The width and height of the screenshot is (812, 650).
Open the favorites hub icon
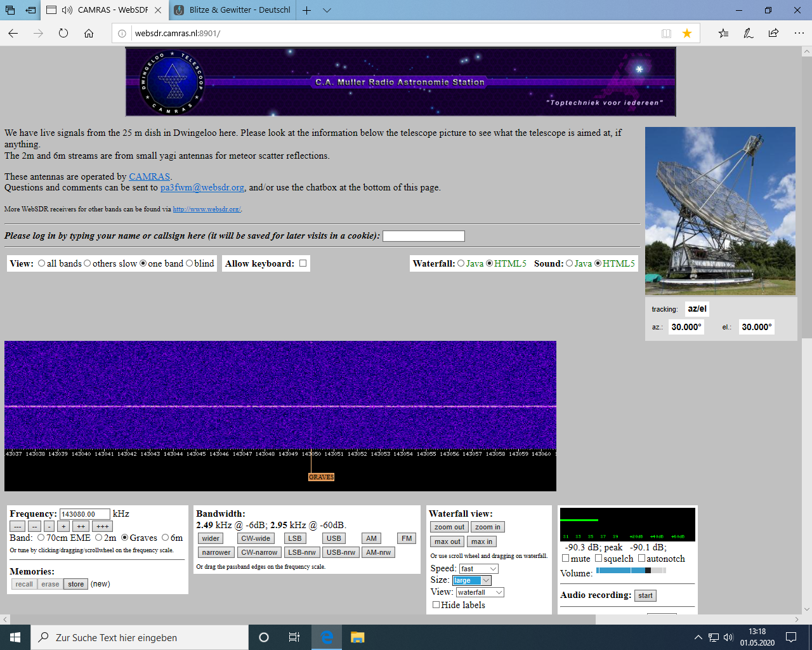click(x=723, y=33)
